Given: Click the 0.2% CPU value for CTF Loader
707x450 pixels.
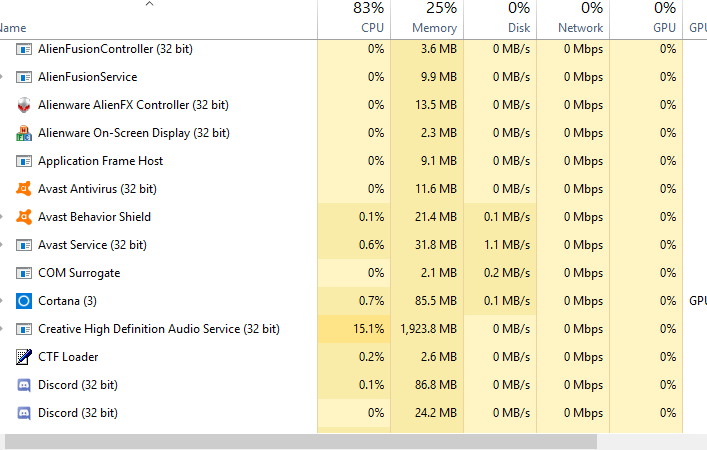Looking at the screenshot, I should coord(372,357).
